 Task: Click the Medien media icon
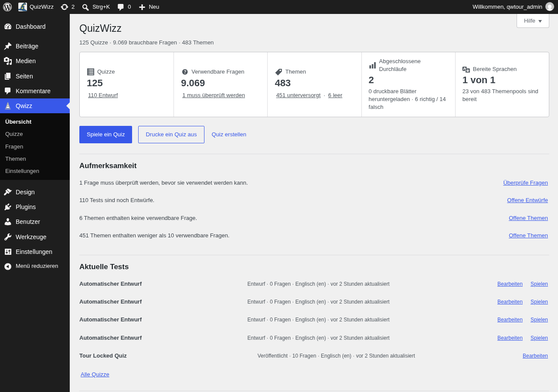pos(8,61)
